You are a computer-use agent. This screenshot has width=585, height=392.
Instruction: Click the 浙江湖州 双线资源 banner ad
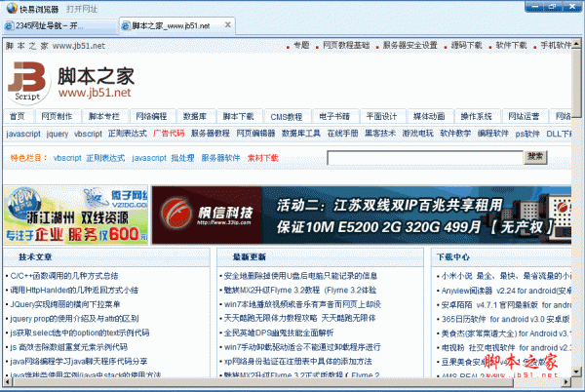click(76, 216)
